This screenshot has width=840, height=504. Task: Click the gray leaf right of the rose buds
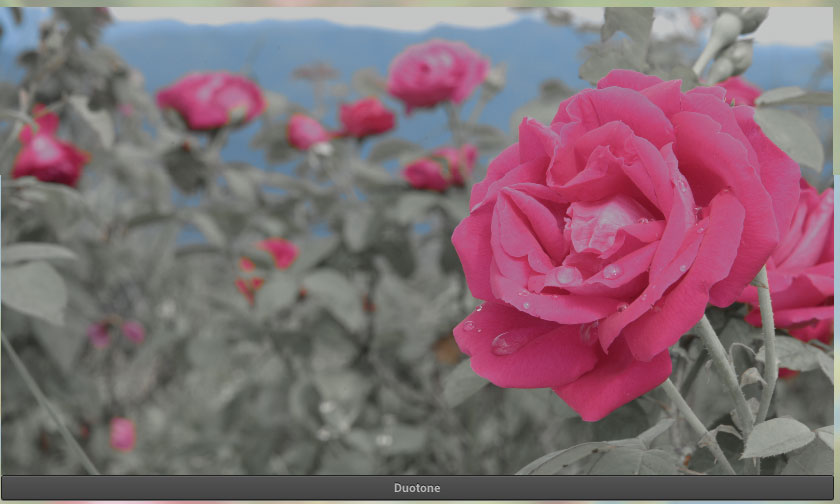coord(790,135)
